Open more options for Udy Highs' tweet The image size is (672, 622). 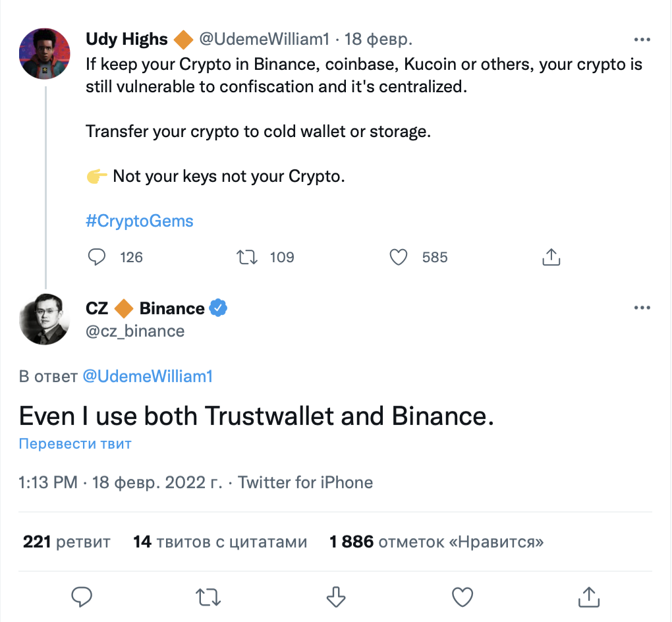click(x=642, y=40)
